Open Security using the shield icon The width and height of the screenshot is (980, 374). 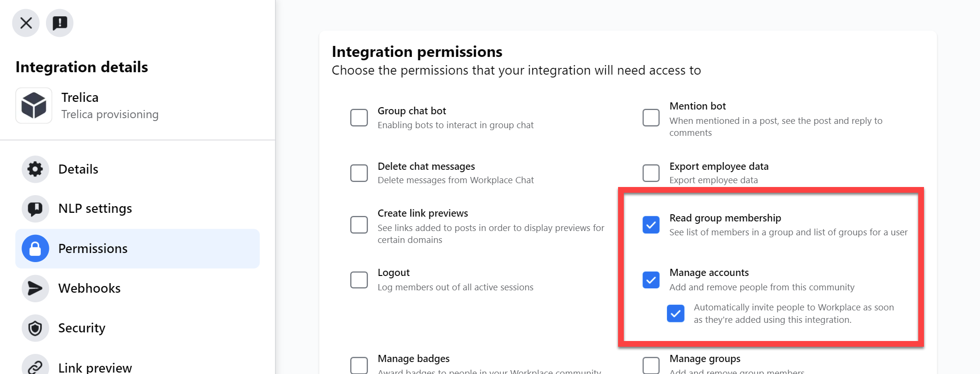(35, 328)
